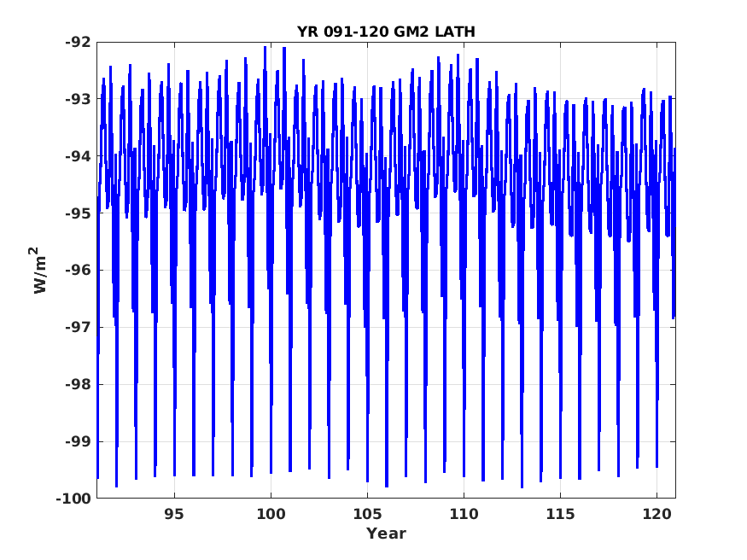The height and width of the screenshot is (560, 747).
Task: Click the y-axis tick label -95
Action: pos(78,213)
